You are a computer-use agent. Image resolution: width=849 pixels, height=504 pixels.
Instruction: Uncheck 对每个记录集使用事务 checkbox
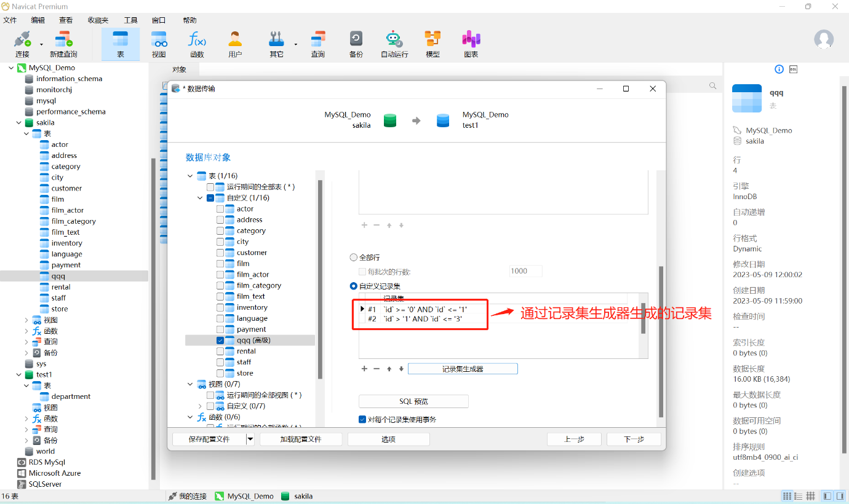tap(362, 419)
